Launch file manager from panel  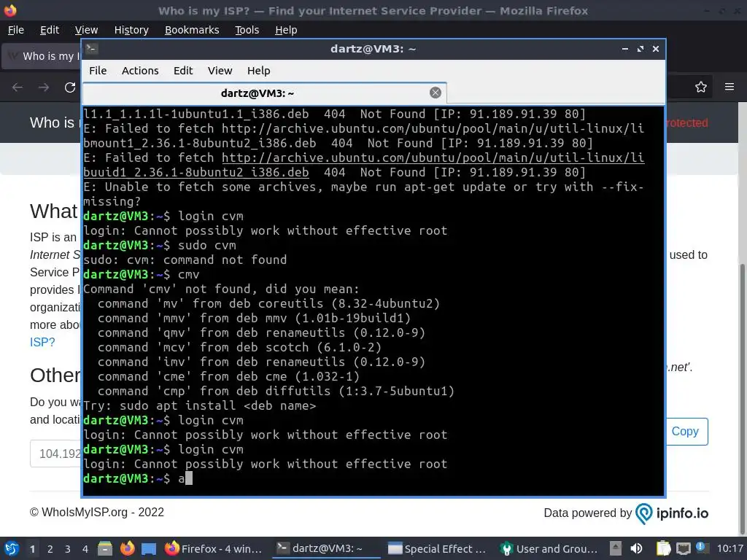105,548
